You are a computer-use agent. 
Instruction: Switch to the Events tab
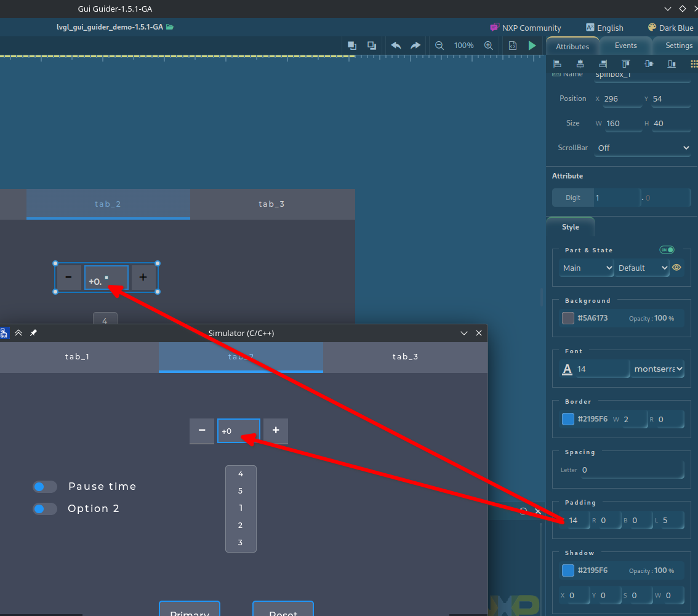tap(625, 46)
